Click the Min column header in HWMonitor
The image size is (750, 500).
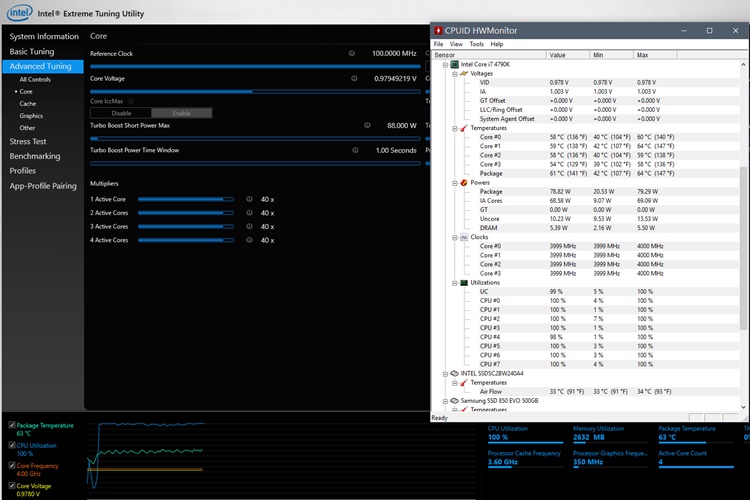coord(611,55)
